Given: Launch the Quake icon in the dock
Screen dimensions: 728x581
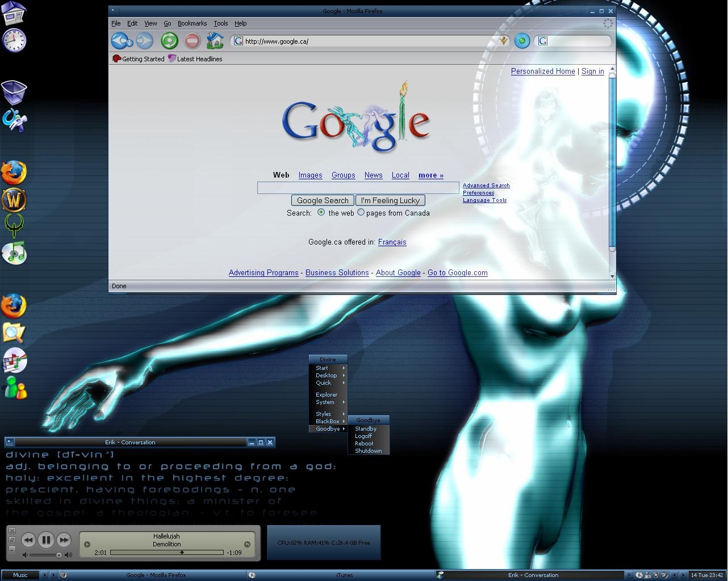Looking at the screenshot, I should 14,226.
